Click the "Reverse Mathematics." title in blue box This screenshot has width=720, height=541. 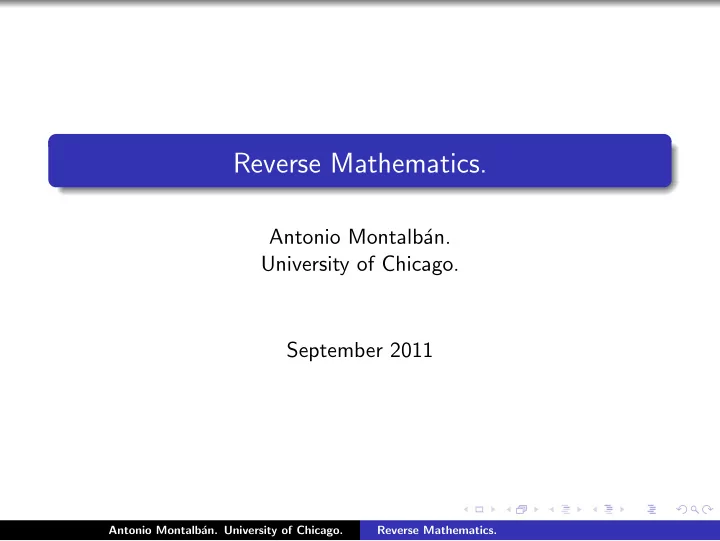(x=360, y=163)
